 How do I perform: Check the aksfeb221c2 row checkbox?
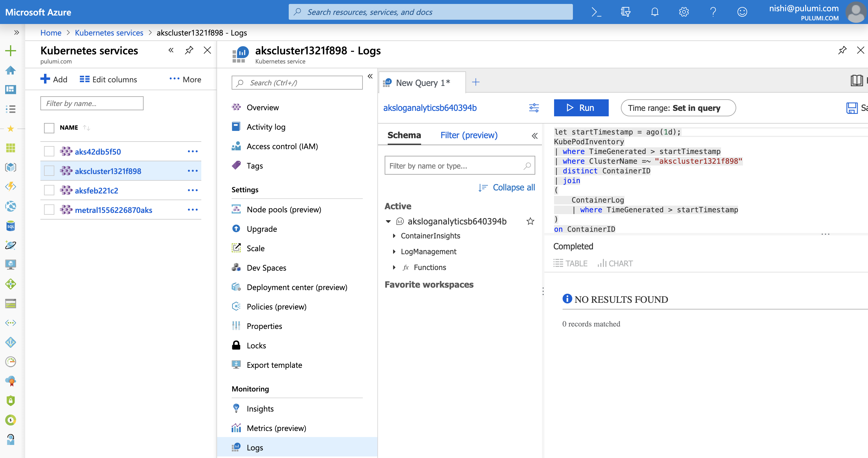[x=49, y=190]
